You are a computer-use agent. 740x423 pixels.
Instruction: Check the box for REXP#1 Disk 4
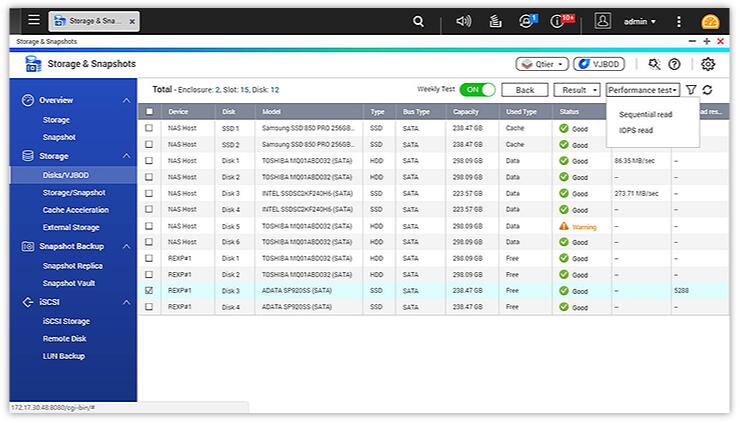click(149, 306)
